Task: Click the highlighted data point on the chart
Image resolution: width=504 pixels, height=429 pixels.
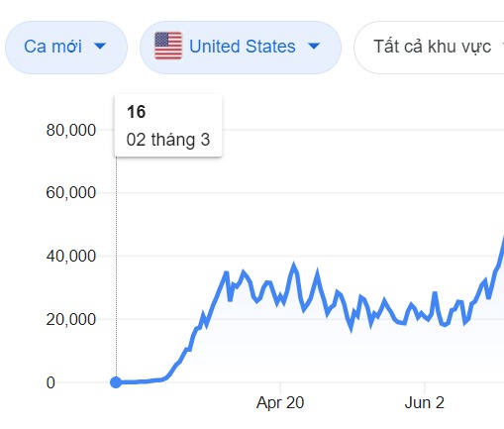Action: pyautogui.click(x=116, y=382)
